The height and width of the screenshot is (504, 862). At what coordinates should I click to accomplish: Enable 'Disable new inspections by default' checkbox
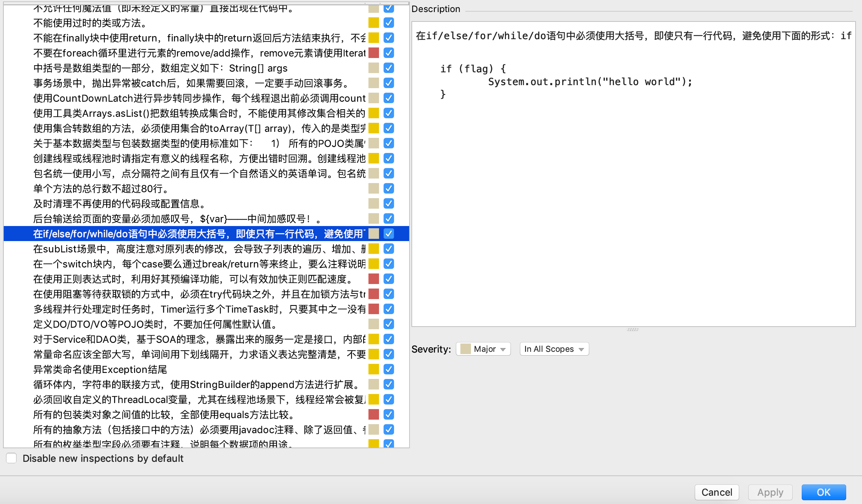pyautogui.click(x=11, y=458)
